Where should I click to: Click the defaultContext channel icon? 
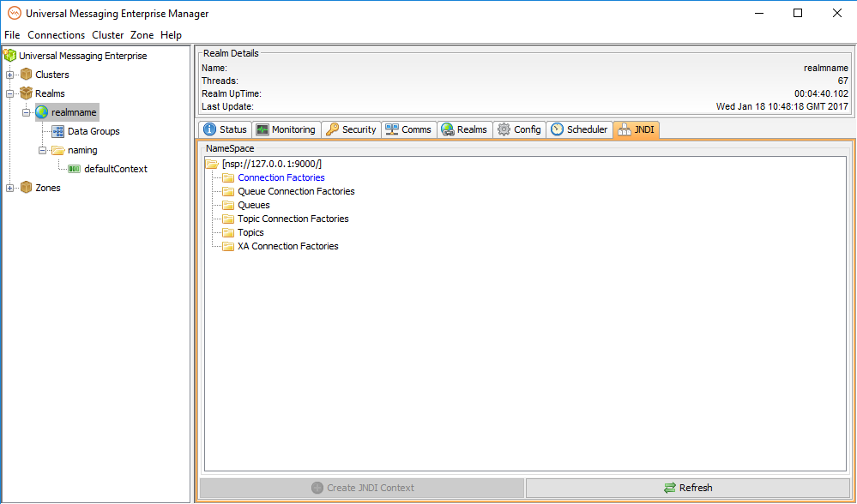click(75, 169)
